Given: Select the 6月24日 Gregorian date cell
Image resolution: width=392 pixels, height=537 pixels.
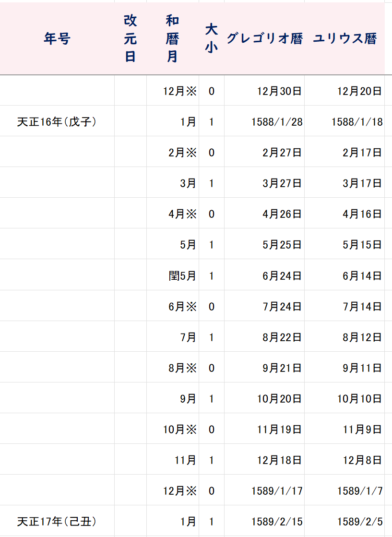Looking at the screenshot, I should point(264,275).
